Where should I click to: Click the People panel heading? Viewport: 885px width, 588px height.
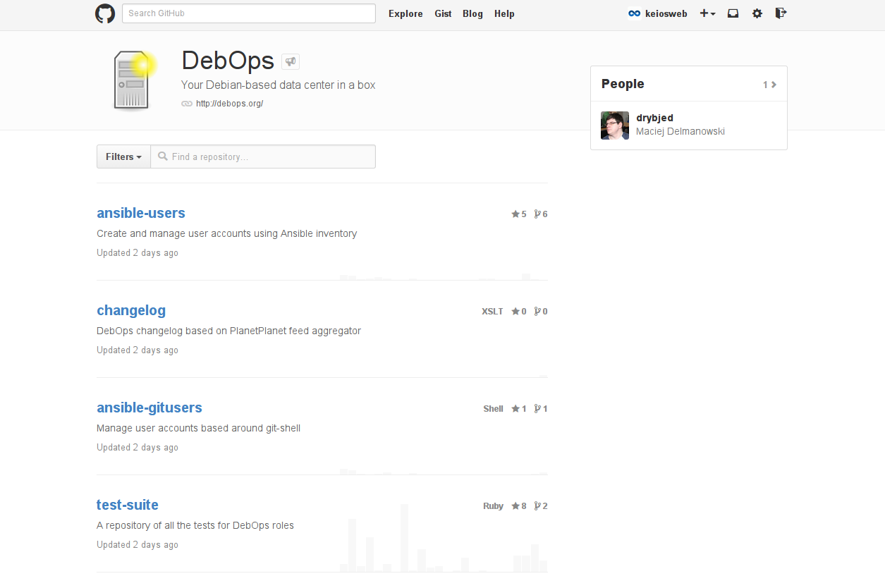click(x=623, y=84)
